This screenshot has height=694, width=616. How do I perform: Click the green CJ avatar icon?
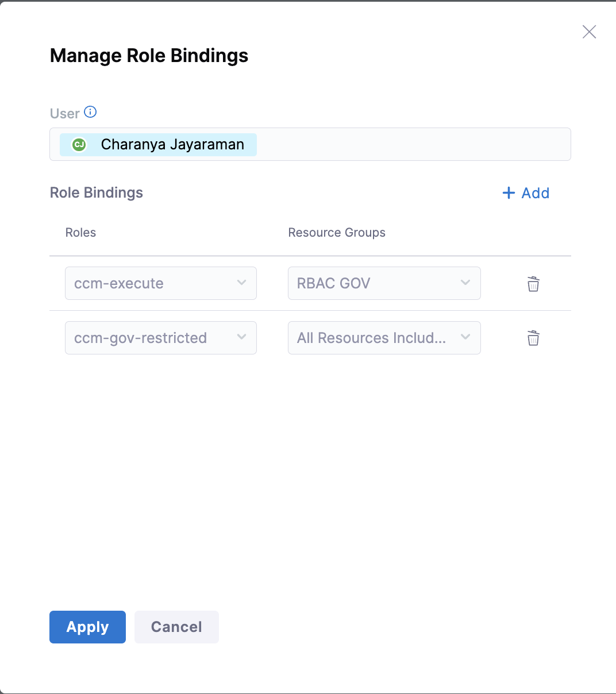point(79,145)
